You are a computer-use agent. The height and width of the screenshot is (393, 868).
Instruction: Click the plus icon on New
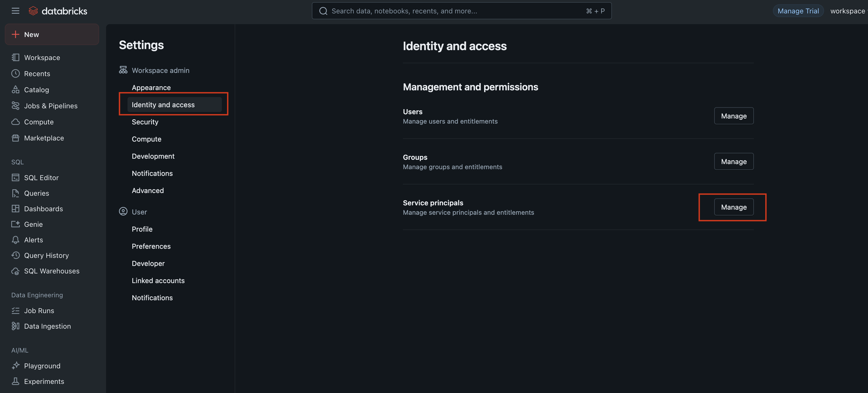[16, 34]
